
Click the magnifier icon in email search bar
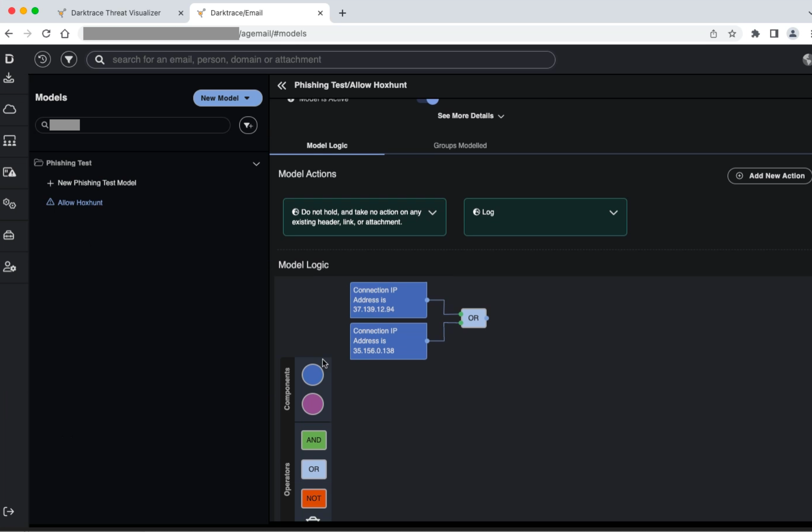(x=100, y=59)
